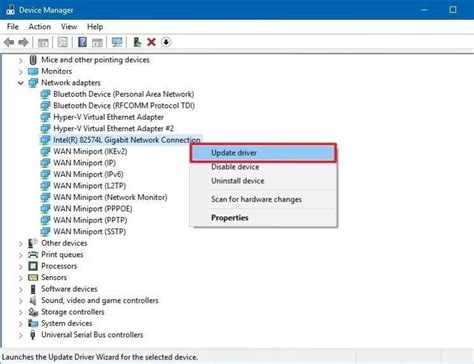Click adapter icon beside Intel(R) 82574L
474x364 pixels.
click(x=45, y=140)
